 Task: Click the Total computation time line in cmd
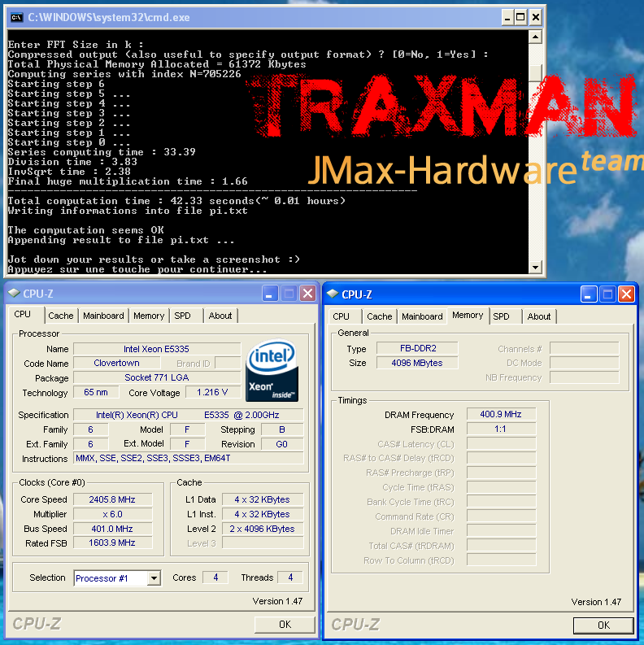tap(176, 201)
